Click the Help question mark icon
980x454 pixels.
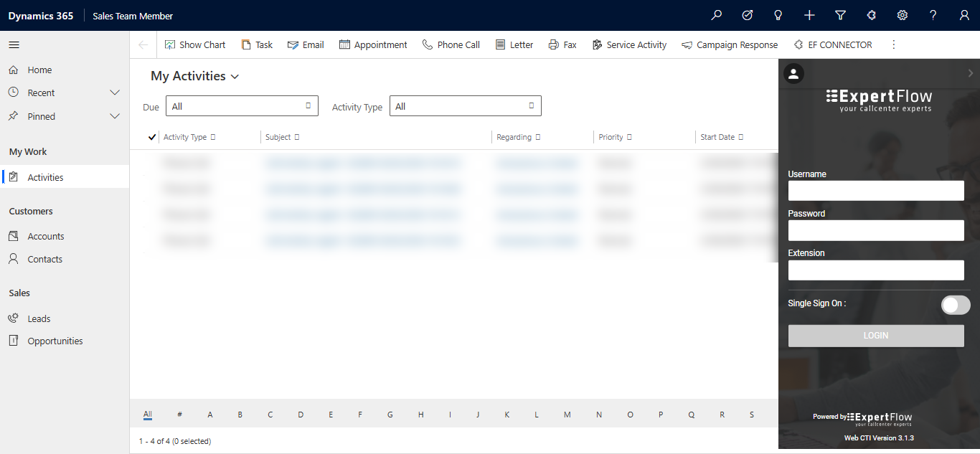click(933, 15)
